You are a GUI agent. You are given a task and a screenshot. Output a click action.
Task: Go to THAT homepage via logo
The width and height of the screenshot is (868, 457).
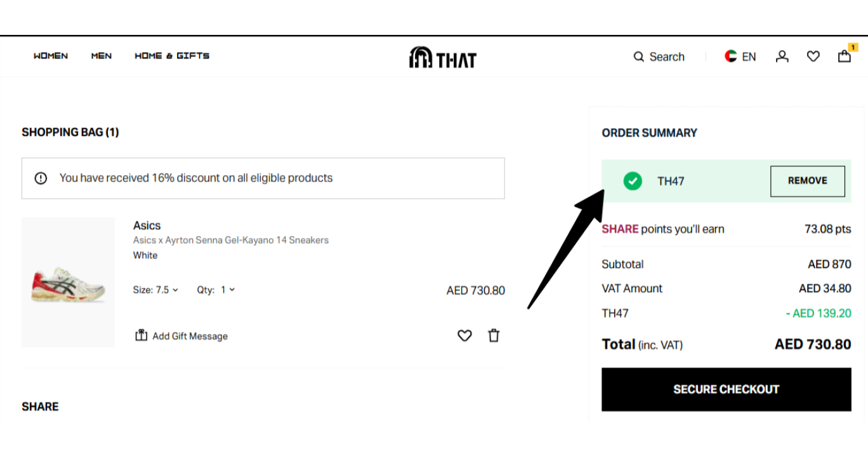443,57
